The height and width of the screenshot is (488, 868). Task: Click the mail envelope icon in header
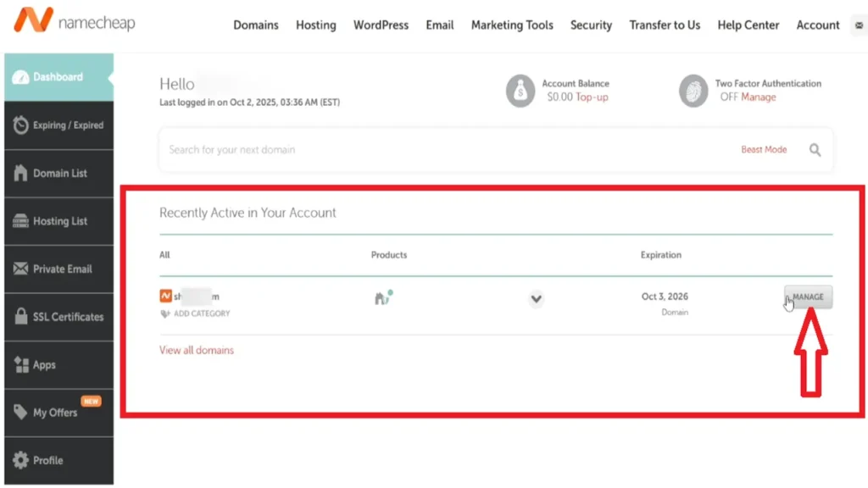pos(860,25)
